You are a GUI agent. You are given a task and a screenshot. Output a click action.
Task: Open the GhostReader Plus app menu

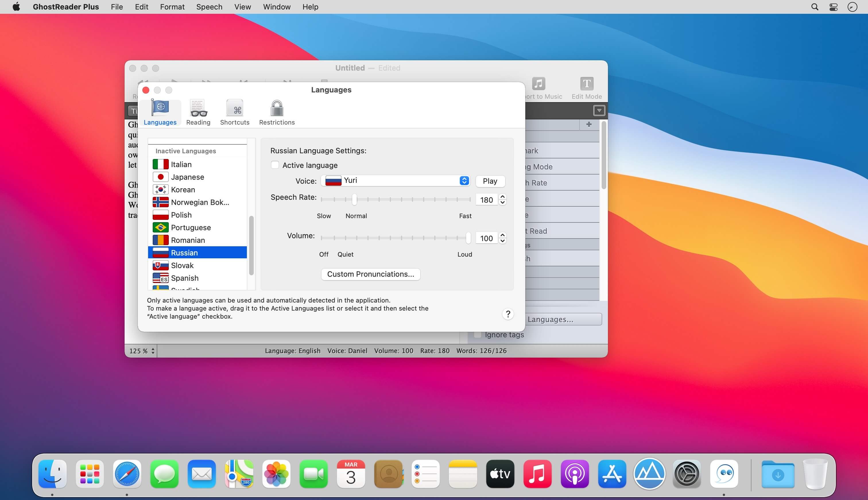65,7
